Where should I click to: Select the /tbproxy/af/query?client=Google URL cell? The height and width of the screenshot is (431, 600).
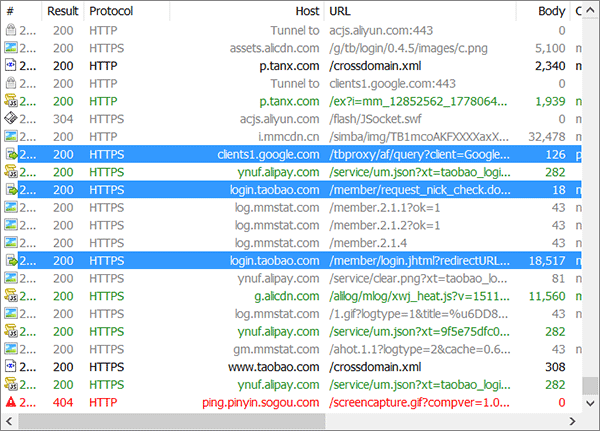click(x=419, y=154)
